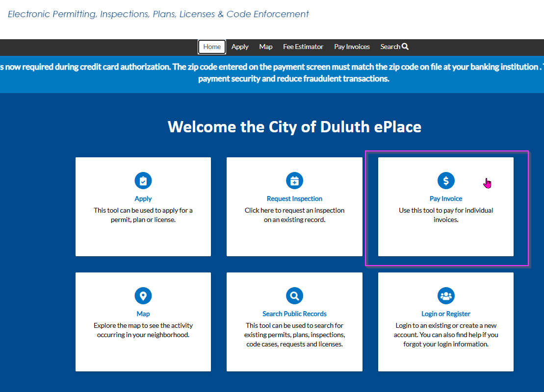Open Map in the top navigation bar
Viewport: 544px width, 392px height.
tap(266, 47)
